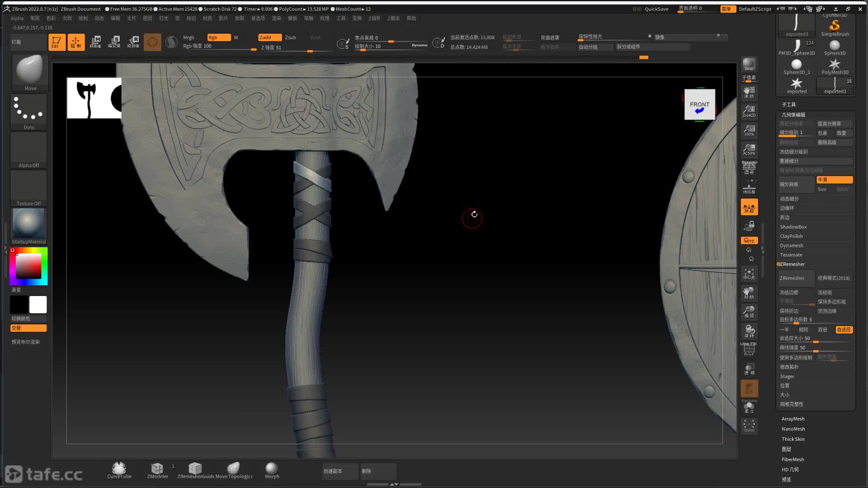Click the ZRemesher run button

click(796, 278)
